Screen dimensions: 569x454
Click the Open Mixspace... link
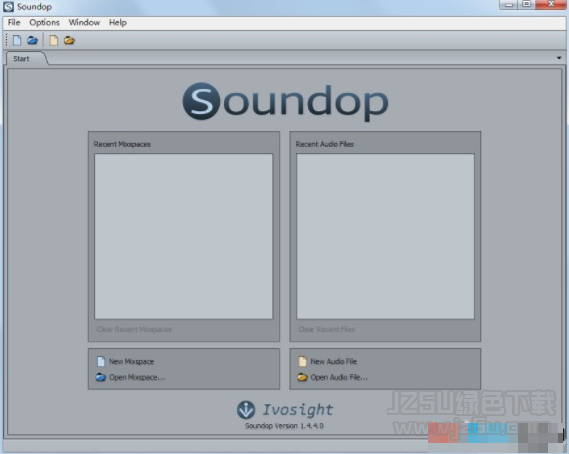(x=137, y=377)
